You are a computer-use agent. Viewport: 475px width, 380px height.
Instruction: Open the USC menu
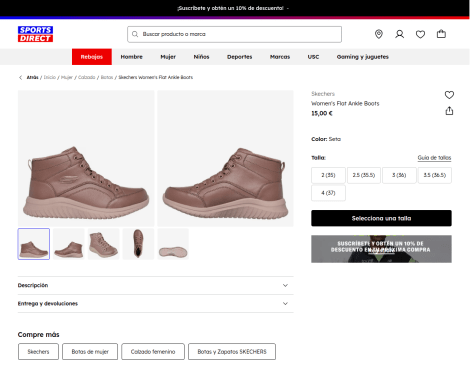[313, 57]
